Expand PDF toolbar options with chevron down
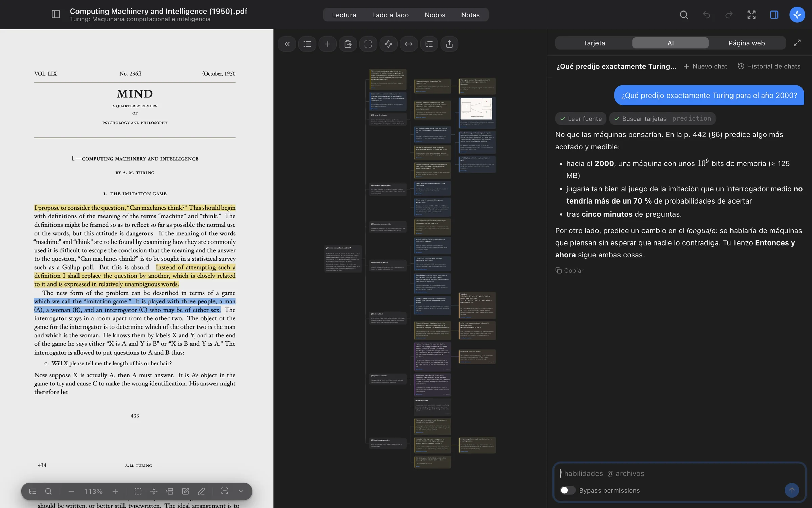This screenshot has width=812, height=508. 241,491
